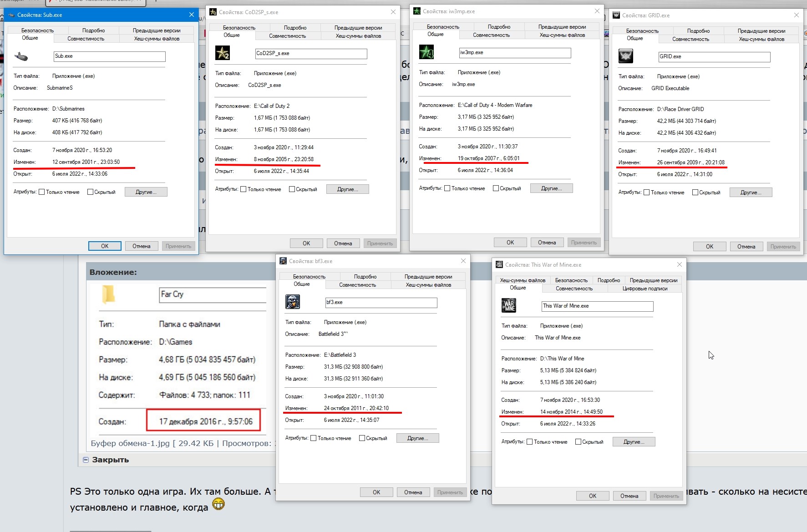
Task: Click the This War of Mine icon
Action: [508, 306]
